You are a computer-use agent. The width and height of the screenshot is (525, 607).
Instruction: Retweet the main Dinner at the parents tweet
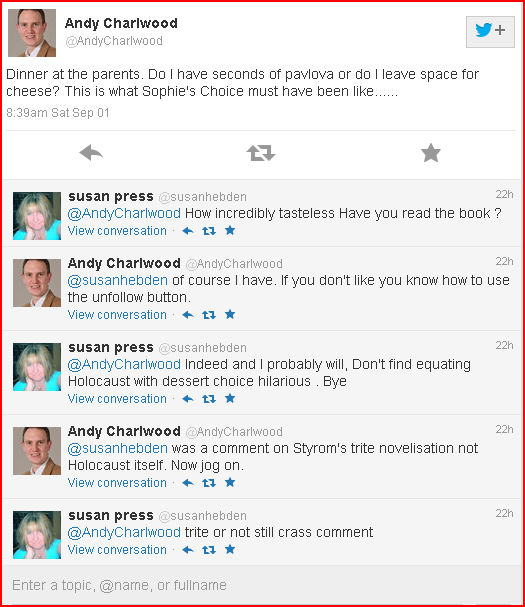[261, 153]
